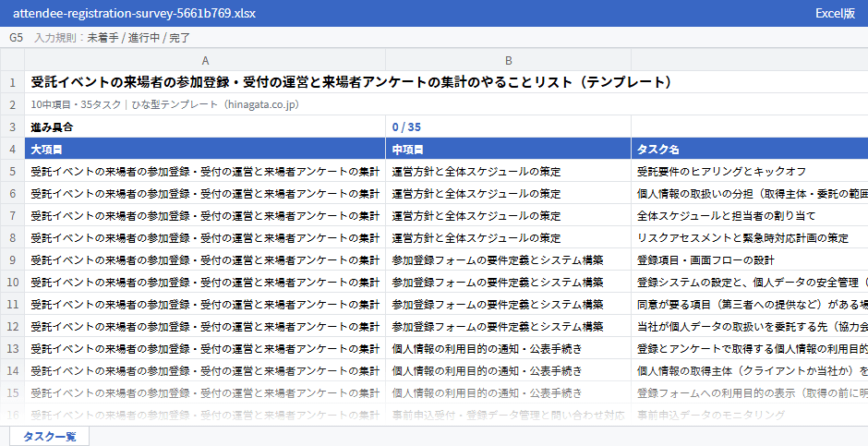Select 参加登録フォームの要件定義とシステム構築 in row 12
The image size is (868, 446).
click(508, 326)
